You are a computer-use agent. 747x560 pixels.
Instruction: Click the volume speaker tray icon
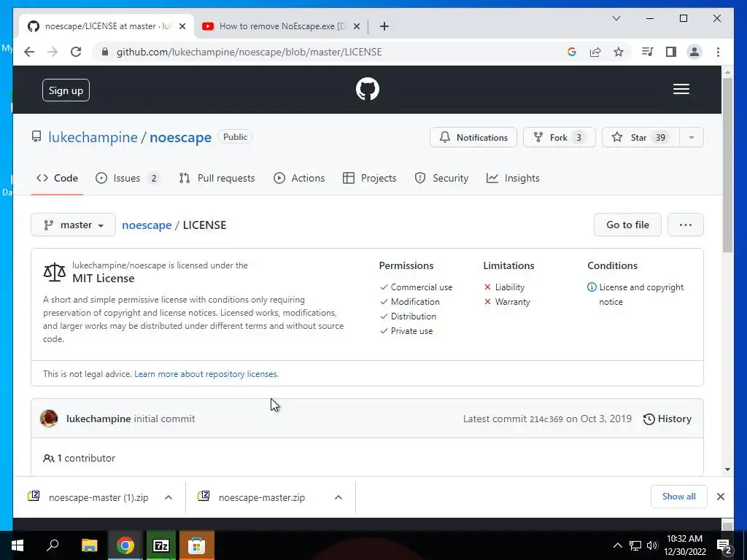coord(652,545)
